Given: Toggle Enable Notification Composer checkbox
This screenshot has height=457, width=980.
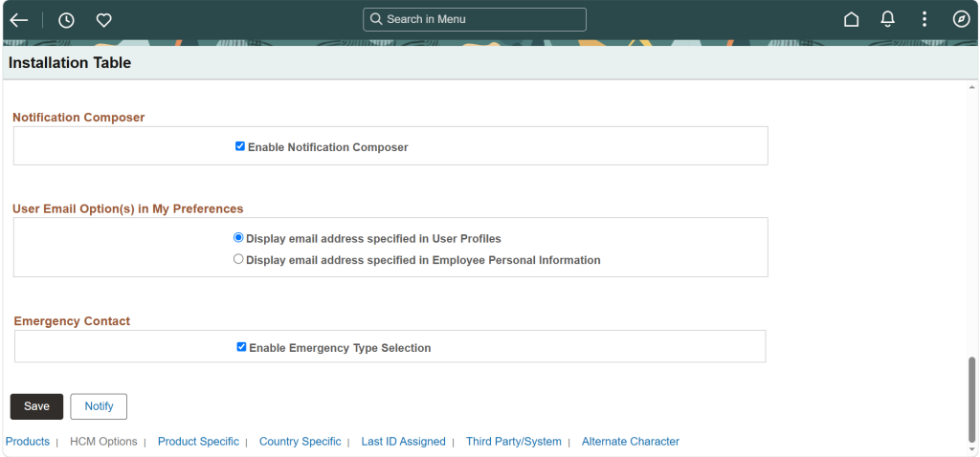Looking at the screenshot, I should point(240,146).
